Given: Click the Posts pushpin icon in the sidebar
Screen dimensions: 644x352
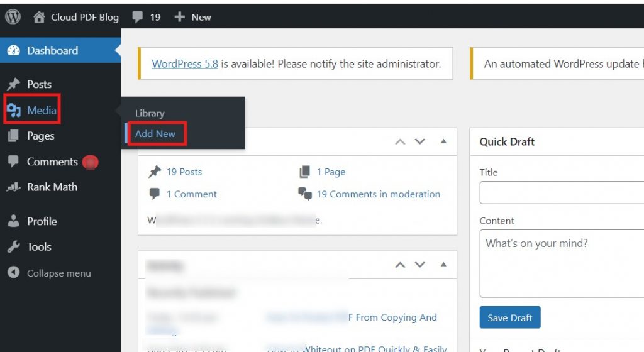Looking at the screenshot, I should 14,84.
